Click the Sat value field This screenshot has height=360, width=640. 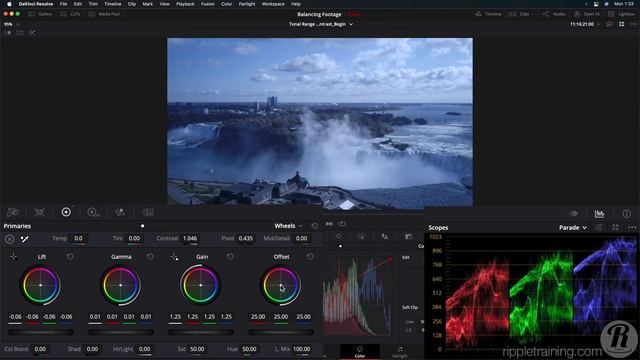197,349
